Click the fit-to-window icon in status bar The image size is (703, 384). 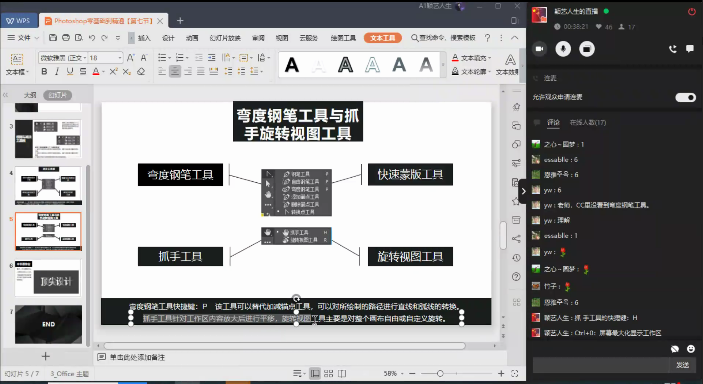515,373
